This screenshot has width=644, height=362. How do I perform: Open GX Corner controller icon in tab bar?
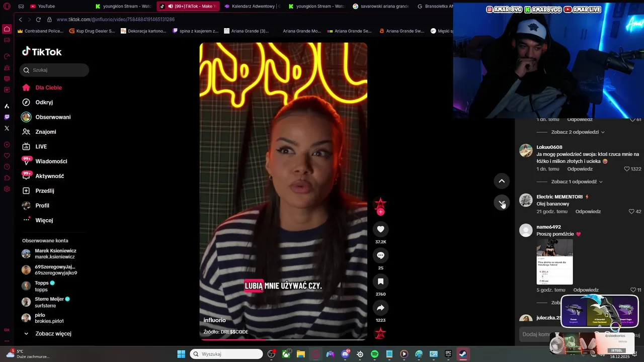tap(21, 7)
